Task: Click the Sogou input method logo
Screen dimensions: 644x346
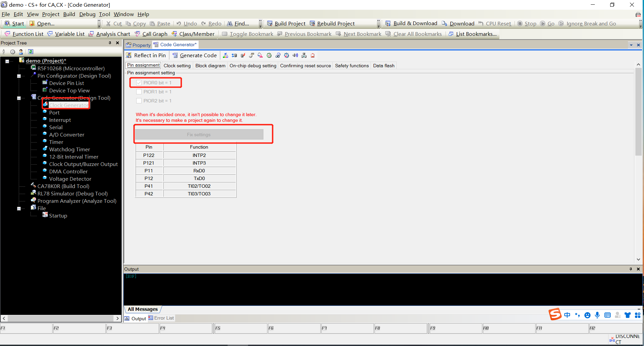Action: point(555,314)
